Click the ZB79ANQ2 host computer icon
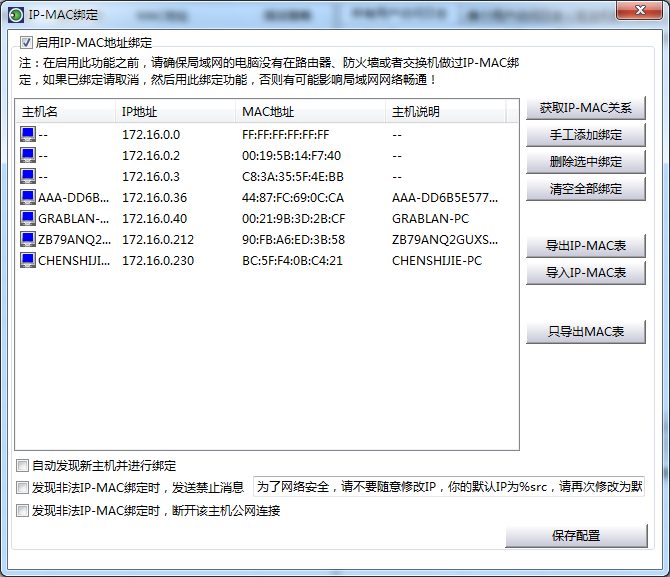Screen dimensions: 670x577 click(x=28, y=239)
